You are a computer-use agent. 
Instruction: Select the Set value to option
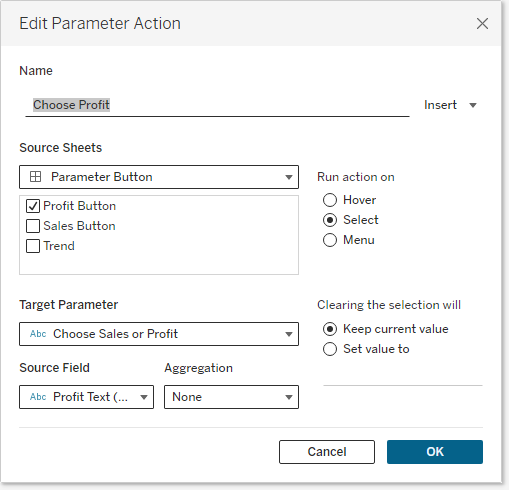330,349
